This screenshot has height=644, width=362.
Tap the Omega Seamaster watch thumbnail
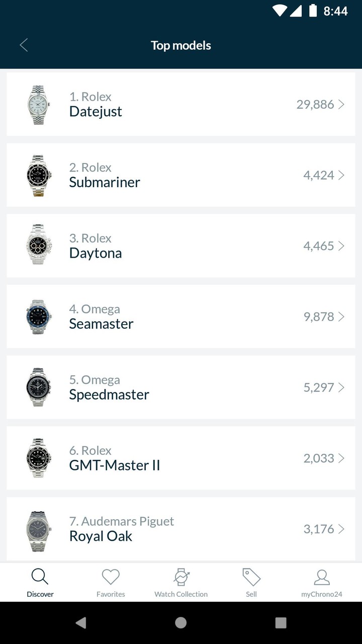[39, 317]
